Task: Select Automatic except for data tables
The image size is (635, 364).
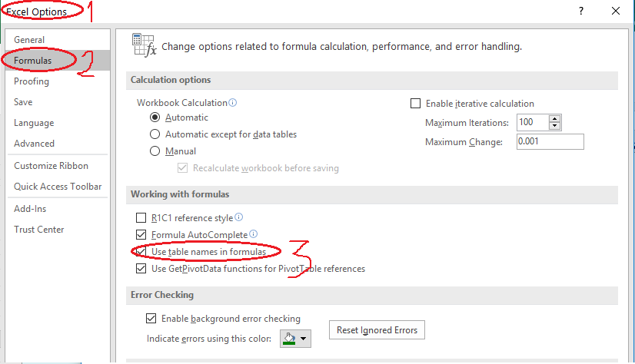Action: 155,134
